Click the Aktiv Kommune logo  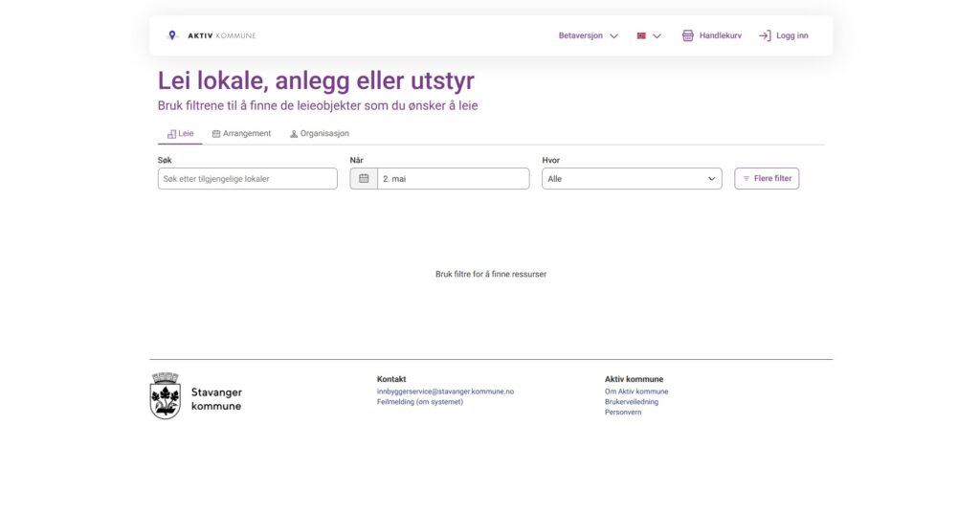[212, 35]
